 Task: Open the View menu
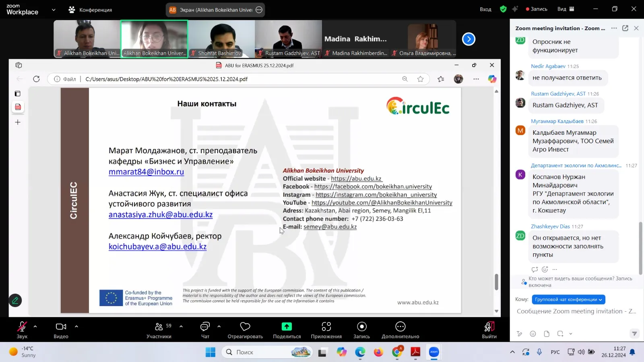coord(566,9)
